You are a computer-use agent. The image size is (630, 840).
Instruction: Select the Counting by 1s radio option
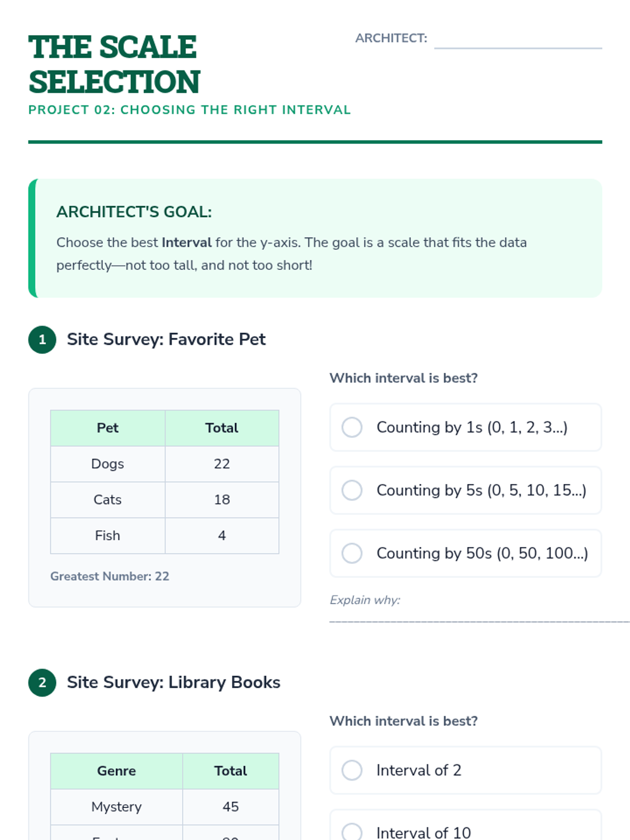(x=352, y=427)
